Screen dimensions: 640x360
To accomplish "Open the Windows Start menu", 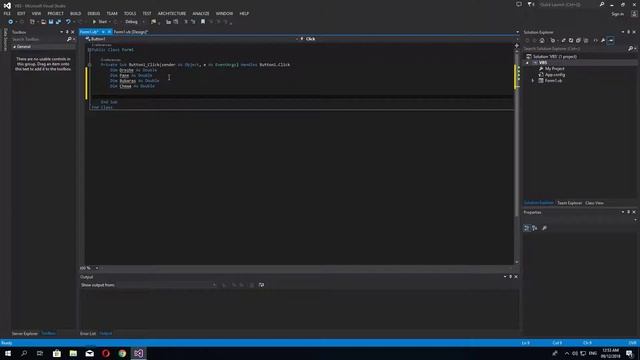I will 8,353.
